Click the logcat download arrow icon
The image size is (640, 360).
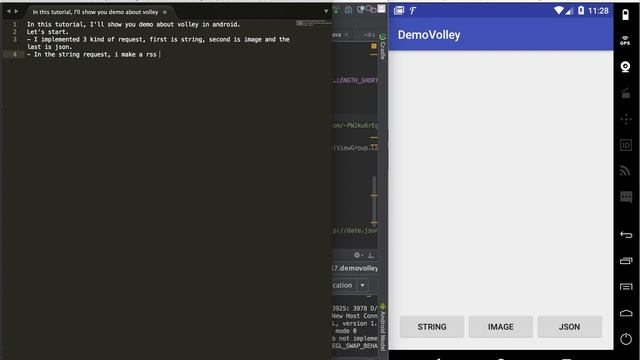(x=370, y=256)
